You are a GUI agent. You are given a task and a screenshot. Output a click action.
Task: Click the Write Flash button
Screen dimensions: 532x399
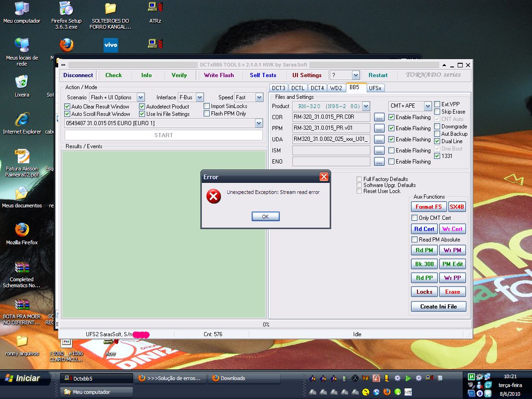click(x=219, y=75)
